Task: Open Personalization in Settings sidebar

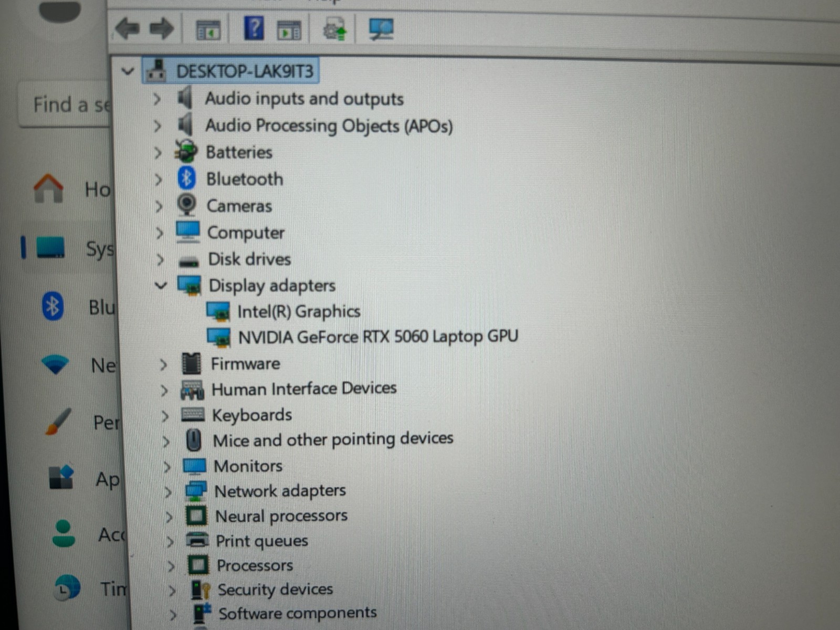Action: (83, 422)
